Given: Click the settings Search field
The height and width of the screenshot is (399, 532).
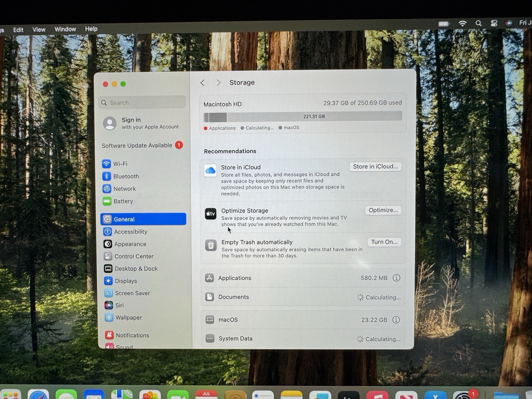Looking at the screenshot, I should click(x=142, y=102).
